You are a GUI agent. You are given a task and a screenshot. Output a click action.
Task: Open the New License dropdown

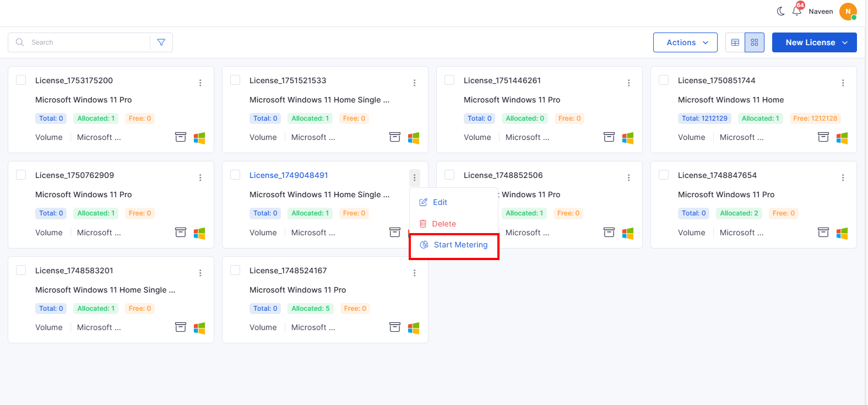point(814,42)
